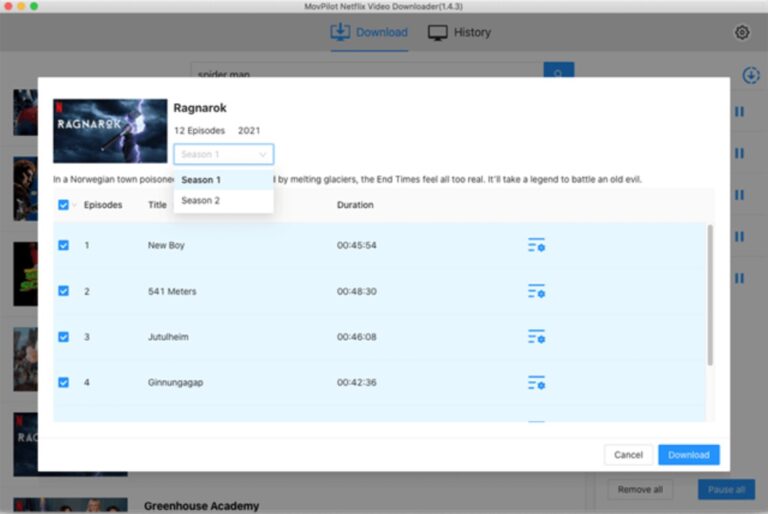768x514 pixels.
Task: Click the blue Download button
Action: coord(688,455)
